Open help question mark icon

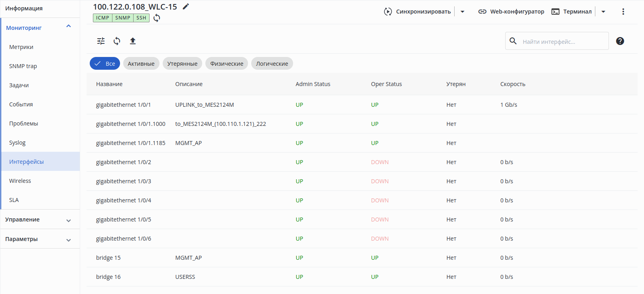click(x=620, y=41)
